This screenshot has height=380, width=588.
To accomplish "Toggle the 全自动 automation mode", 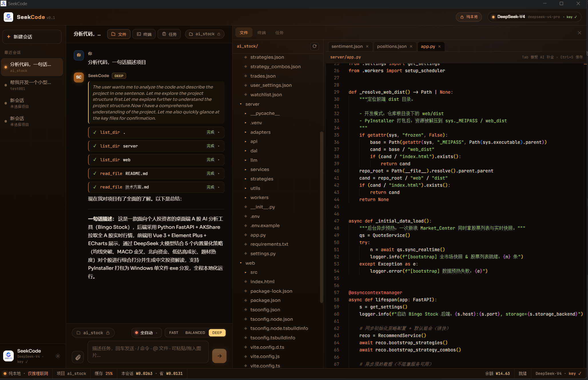I will (x=146, y=333).
